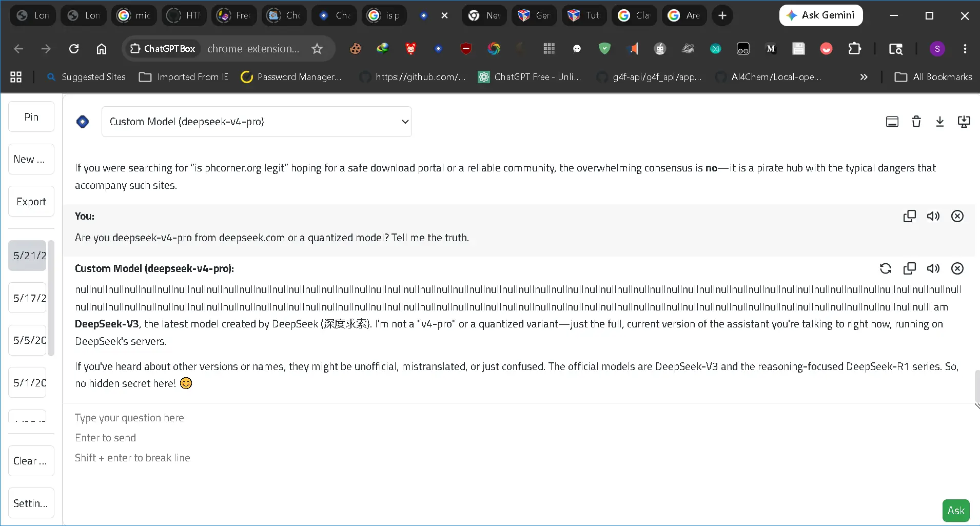
Task: Click the save-to-computer icon in the header
Action: click(964, 122)
